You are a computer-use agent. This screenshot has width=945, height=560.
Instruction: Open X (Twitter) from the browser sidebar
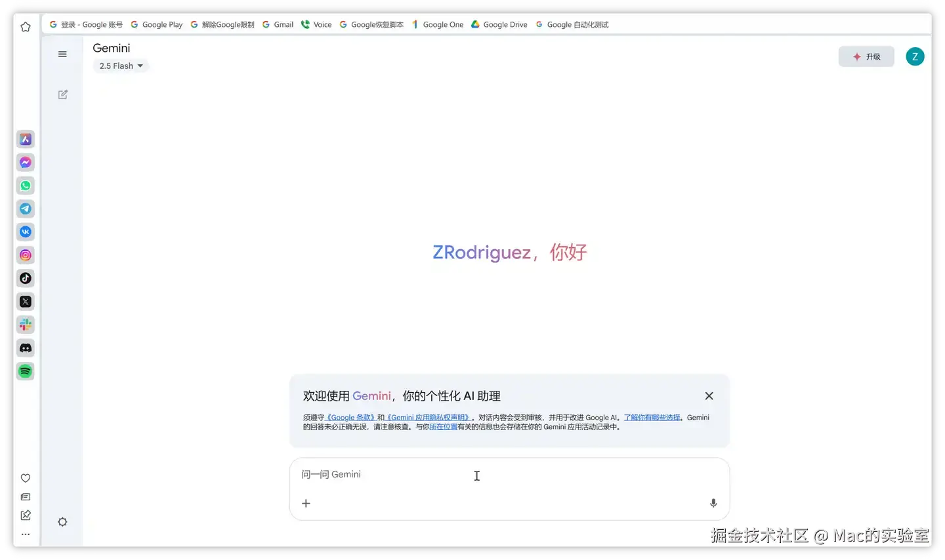pos(26,302)
